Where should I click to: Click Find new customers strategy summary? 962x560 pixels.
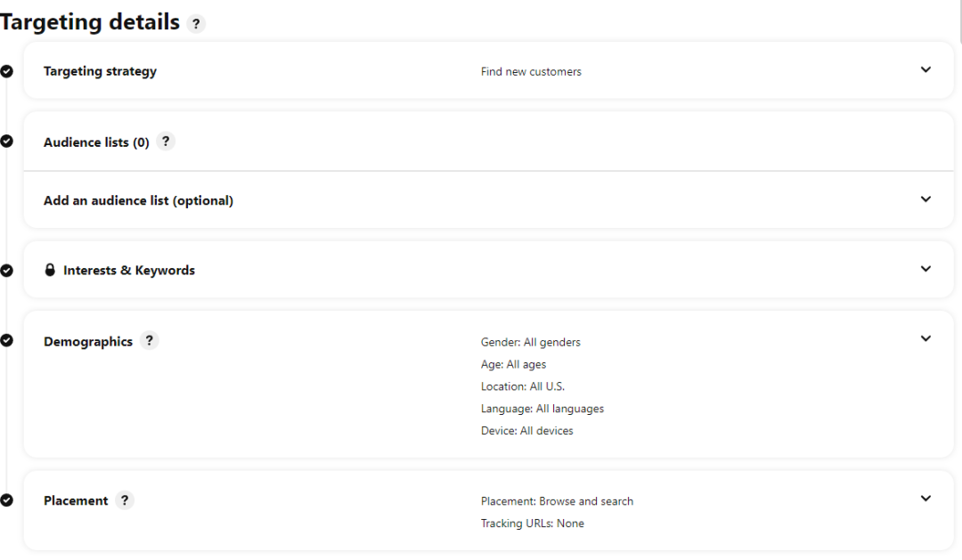531,72
